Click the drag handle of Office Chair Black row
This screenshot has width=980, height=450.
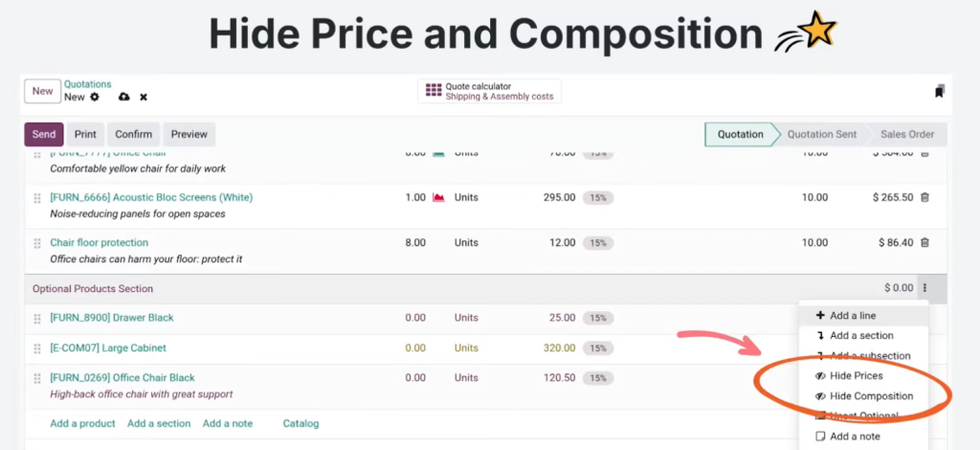tap(37, 378)
